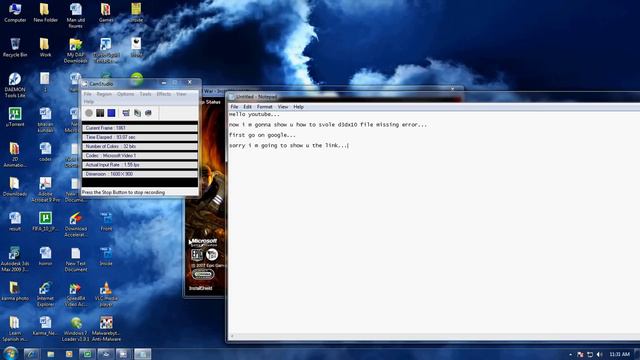Click the volume icon in system tray
The height and width of the screenshot is (360, 640).
click(x=599, y=354)
